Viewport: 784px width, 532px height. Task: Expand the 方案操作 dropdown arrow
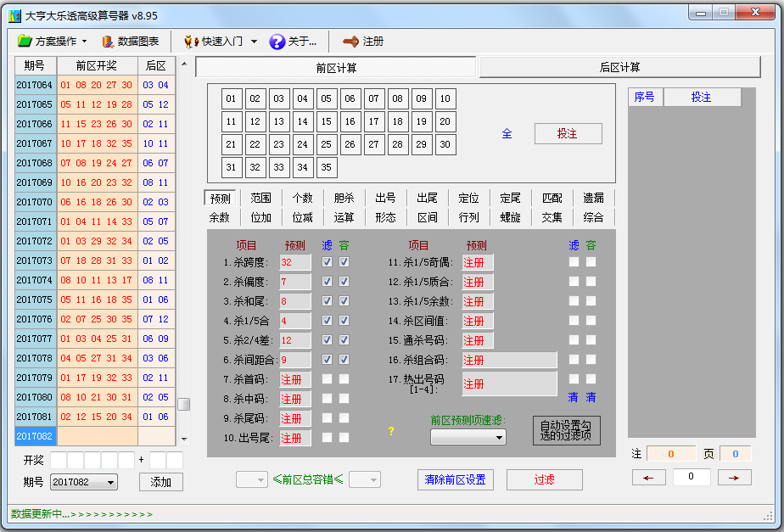tap(85, 42)
